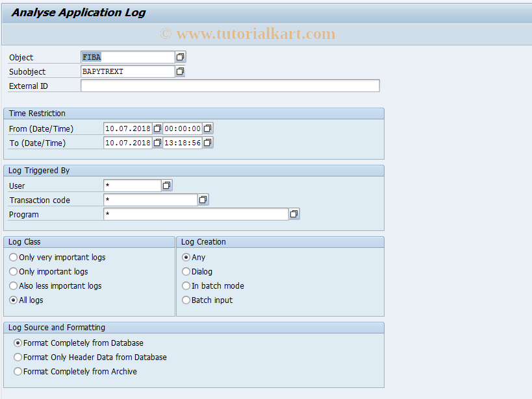This screenshot has height=399, width=532.
Task: Select Dialog log creation
Action: pos(186,271)
